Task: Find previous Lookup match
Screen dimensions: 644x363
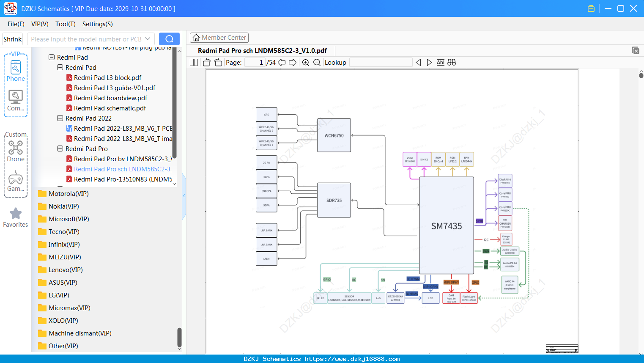Action: click(x=418, y=63)
